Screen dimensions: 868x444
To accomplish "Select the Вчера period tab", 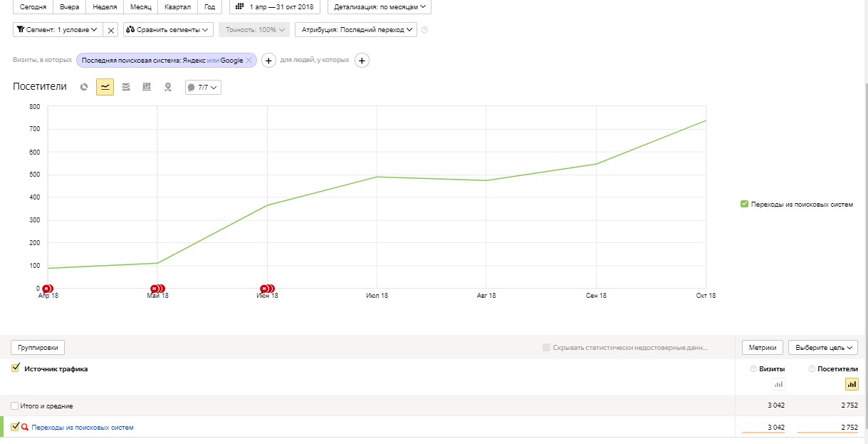I will tap(70, 6).
